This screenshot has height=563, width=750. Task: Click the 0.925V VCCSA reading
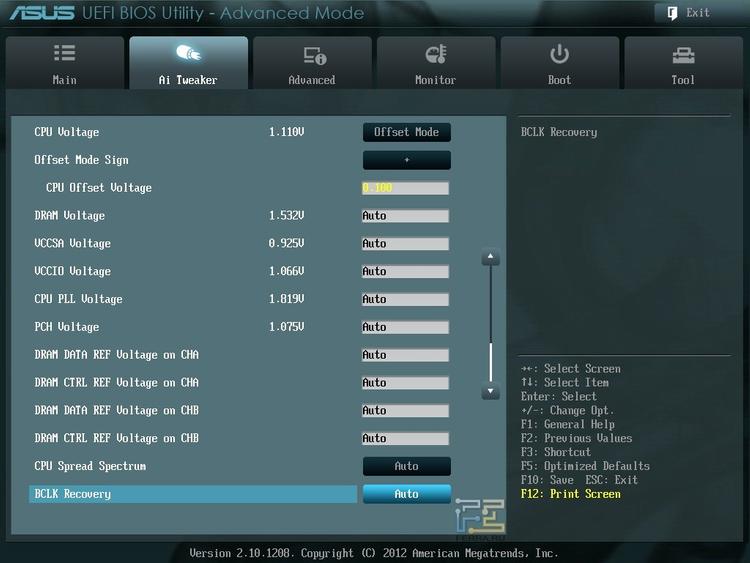[287, 243]
